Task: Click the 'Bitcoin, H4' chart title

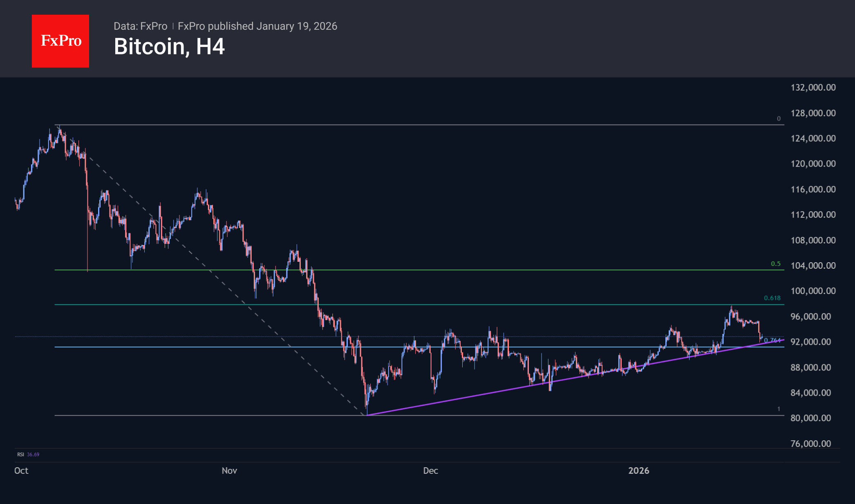Action: 169,47
